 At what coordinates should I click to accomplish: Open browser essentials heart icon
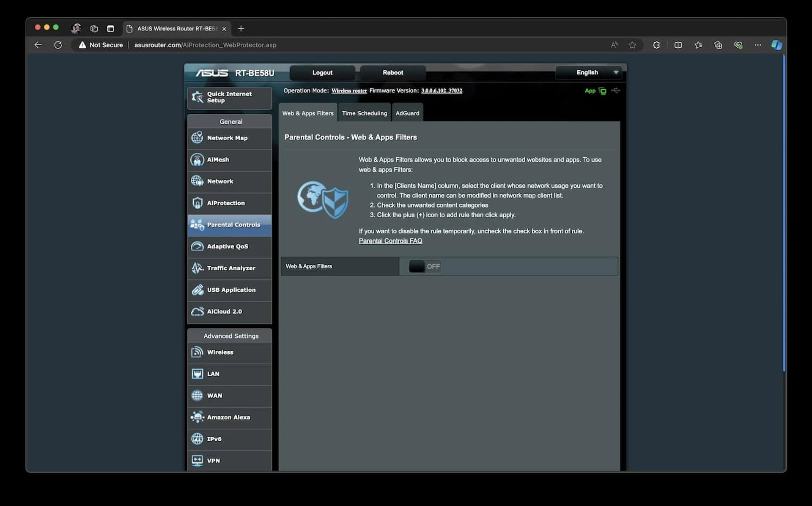tap(738, 45)
